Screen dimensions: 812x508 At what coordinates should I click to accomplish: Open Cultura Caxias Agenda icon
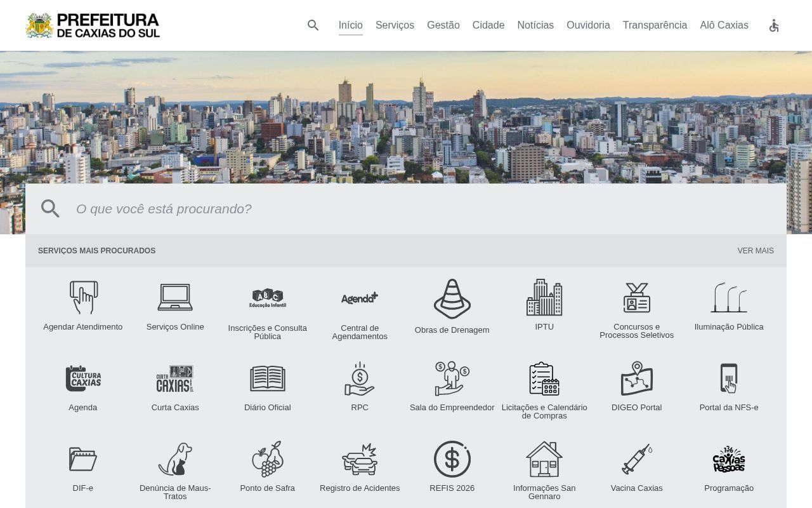click(x=83, y=378)
